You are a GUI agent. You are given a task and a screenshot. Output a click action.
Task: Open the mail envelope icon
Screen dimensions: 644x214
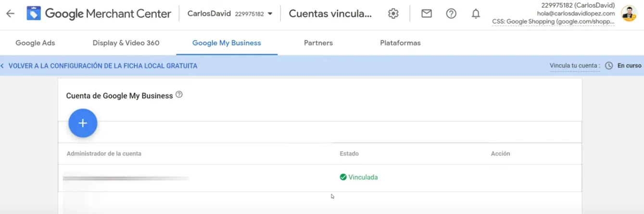click(x=426, y=13)
